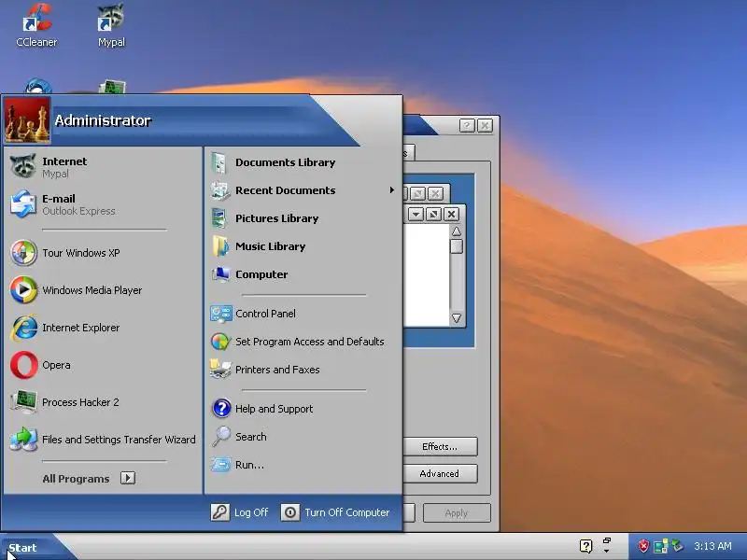Click the help question mark taskbar icon
The width and height of the screenshot is (747, 560).
click(x=586, y=546)
